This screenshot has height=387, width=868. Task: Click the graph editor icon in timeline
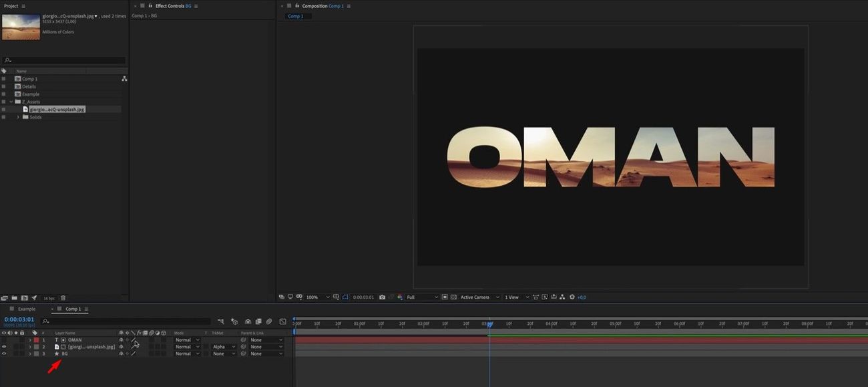click(282, 321)
